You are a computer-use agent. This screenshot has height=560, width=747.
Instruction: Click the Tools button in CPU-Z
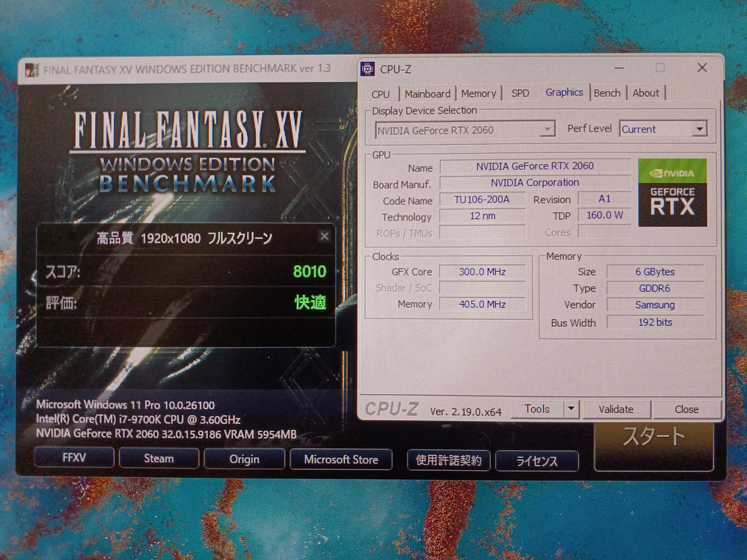tap(537, 409)
